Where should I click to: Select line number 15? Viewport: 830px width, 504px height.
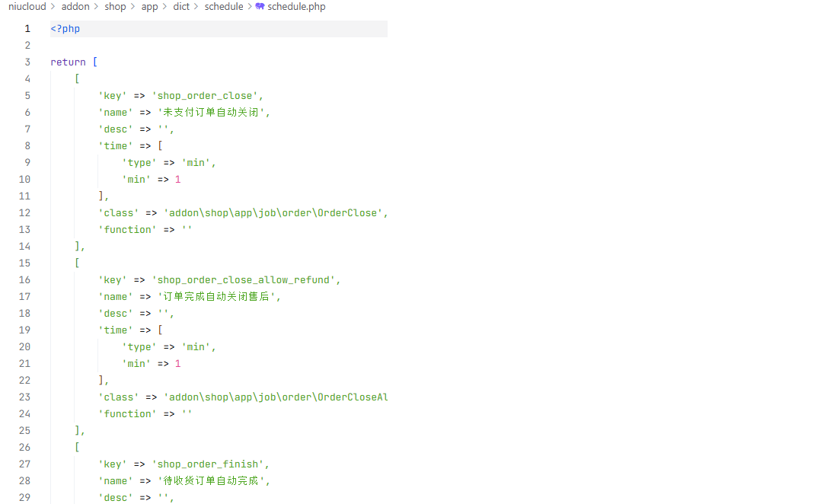[25, 263]
